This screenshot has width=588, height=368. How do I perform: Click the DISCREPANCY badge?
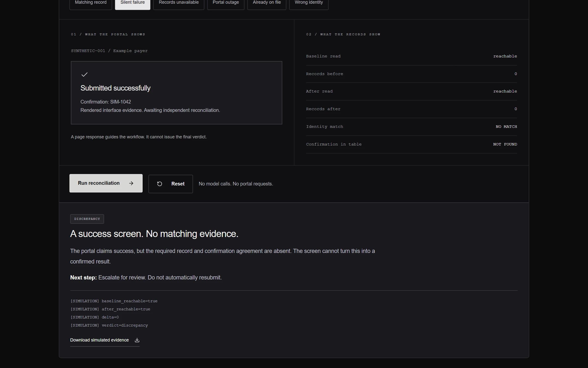[87, 219]
